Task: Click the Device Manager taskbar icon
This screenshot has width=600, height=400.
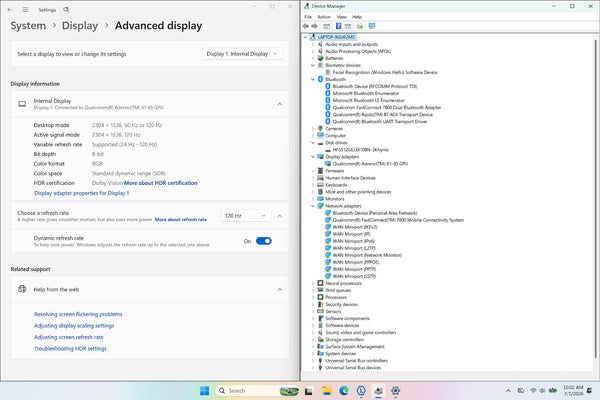Action: click(x=378, y=390)
